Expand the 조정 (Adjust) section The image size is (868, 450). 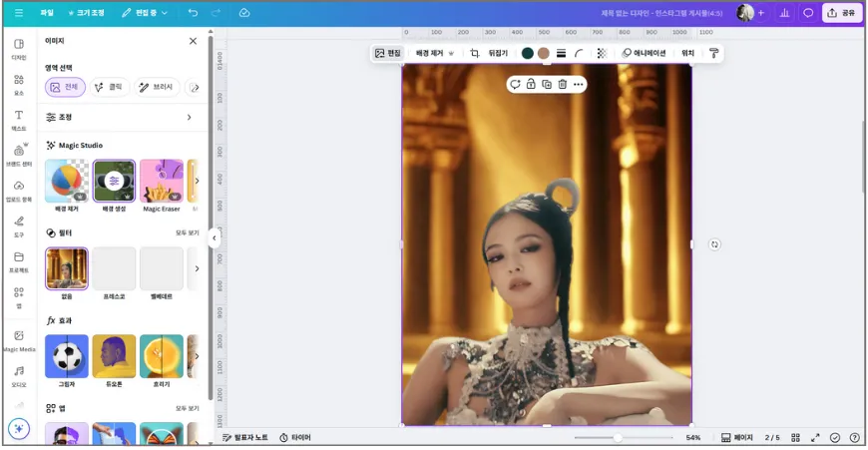(x=121, y=118)
